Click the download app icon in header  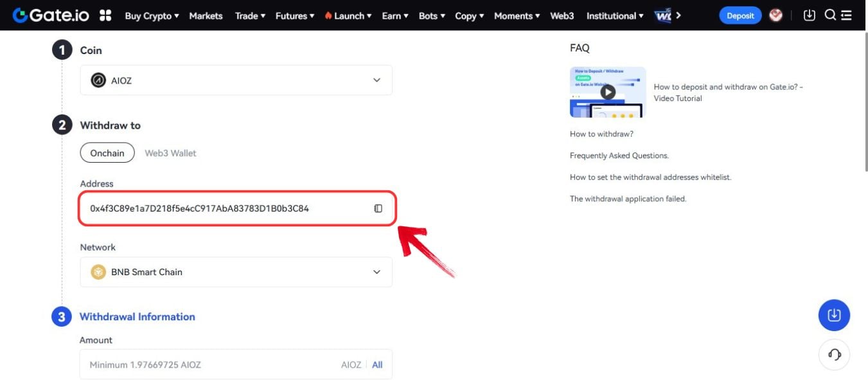pyautogui.click(x=810, y=15)
